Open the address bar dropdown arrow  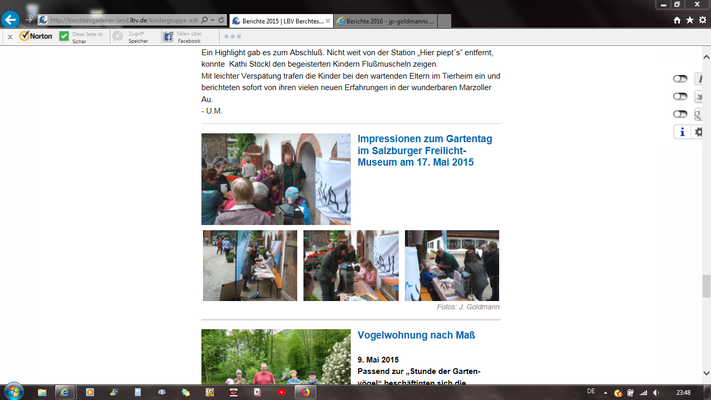click(212, 20)
